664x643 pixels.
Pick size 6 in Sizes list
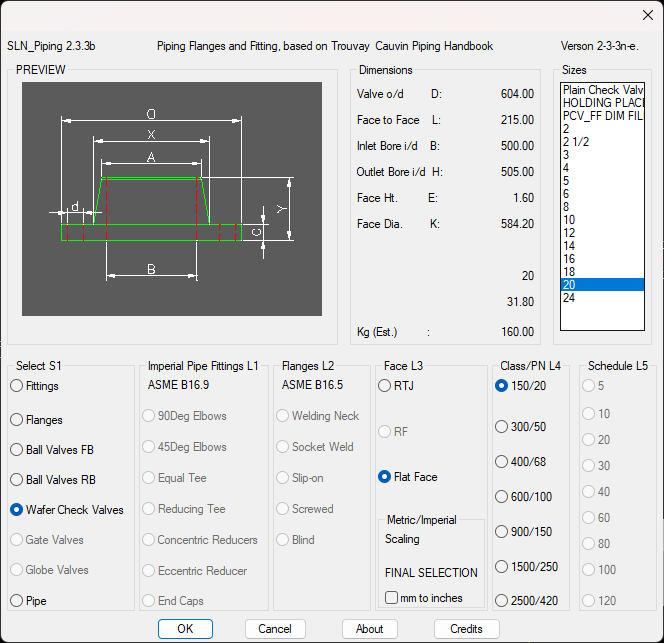602,194
